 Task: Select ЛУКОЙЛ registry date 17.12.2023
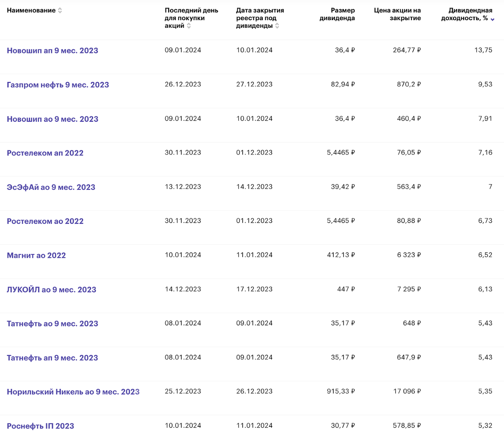pos(254,289)
